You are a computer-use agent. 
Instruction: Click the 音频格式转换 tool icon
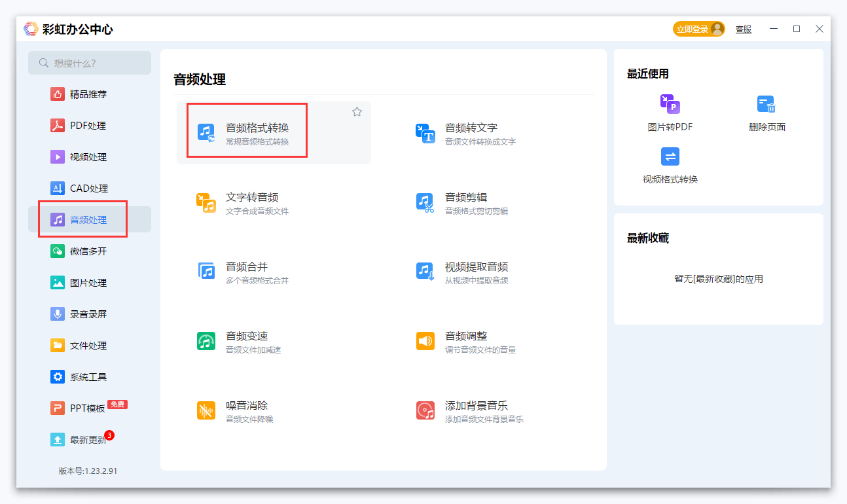point(206,133)
